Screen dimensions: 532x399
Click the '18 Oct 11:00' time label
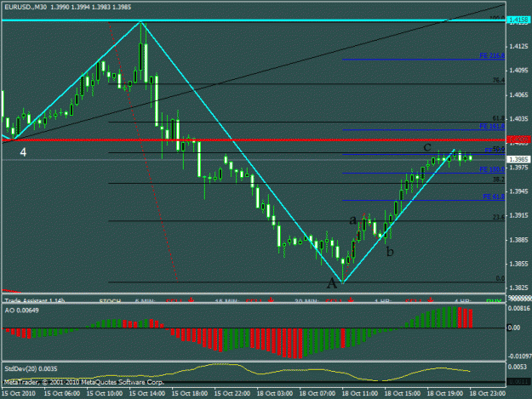click(360, 393)
